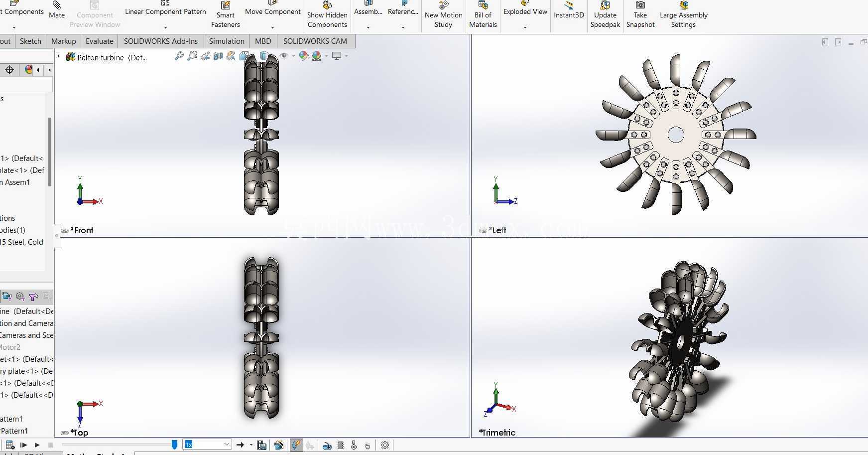
Task: Open Exploded View dropdown arrow
Action: tap(525, 27)
